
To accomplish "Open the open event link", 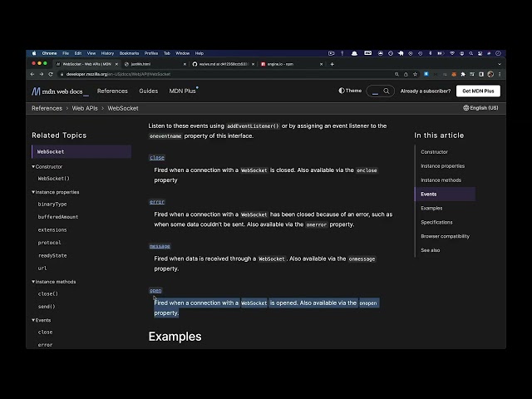I will click(x=155, y=290).
